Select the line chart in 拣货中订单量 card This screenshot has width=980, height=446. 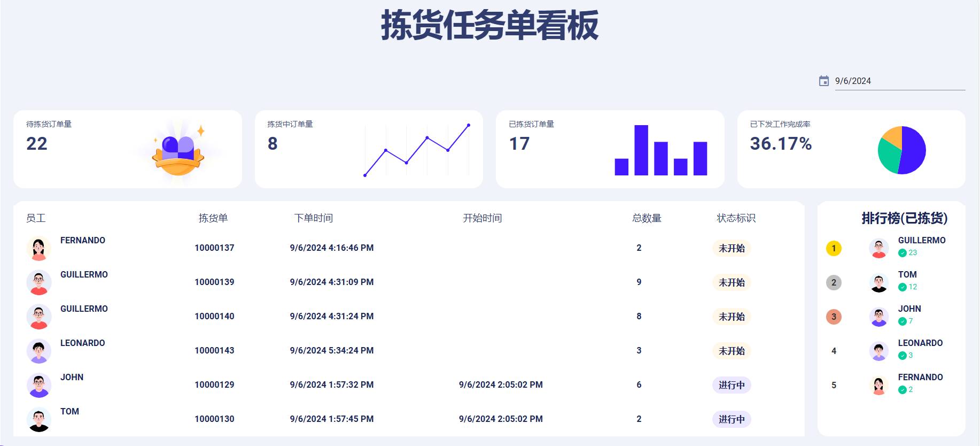pyautogui.click(x=416, y=150)
